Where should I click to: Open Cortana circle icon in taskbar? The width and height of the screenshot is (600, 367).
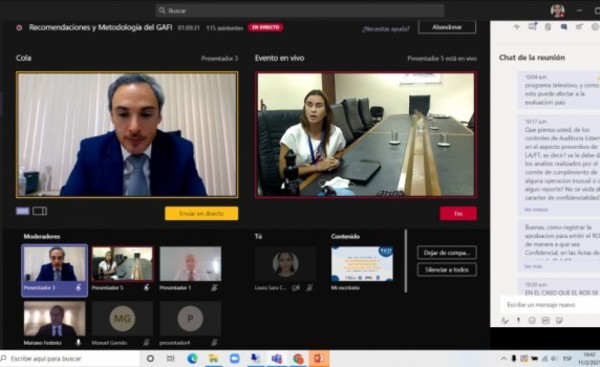[150, 359]
